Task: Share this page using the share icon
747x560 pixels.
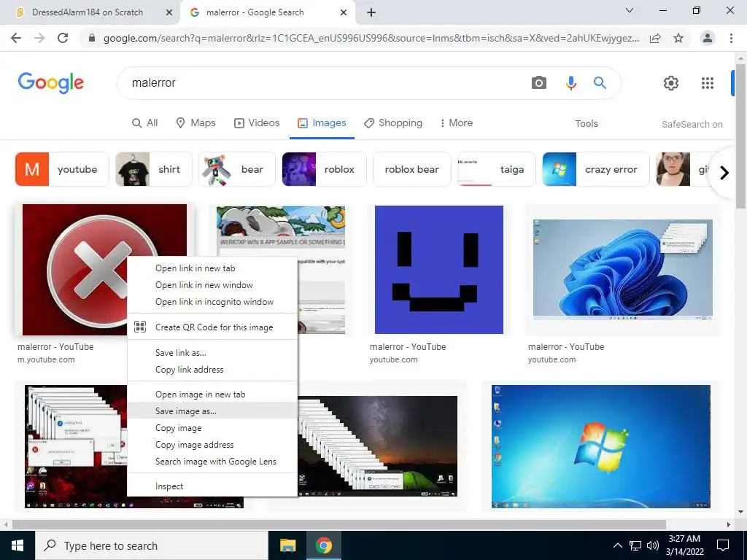Action: [655, 38]
